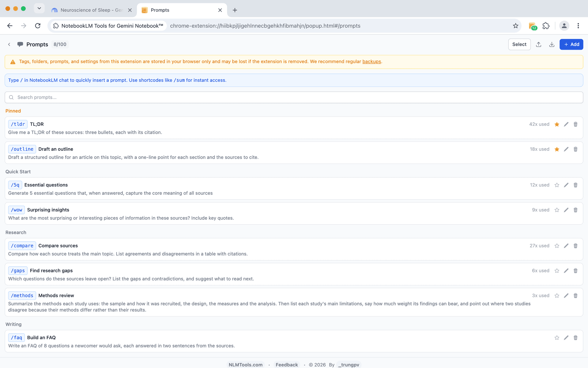This screenshot has width=588, height=368.
Task: Click the Select button
Action: pyautogui.click(x=519, y=44)
